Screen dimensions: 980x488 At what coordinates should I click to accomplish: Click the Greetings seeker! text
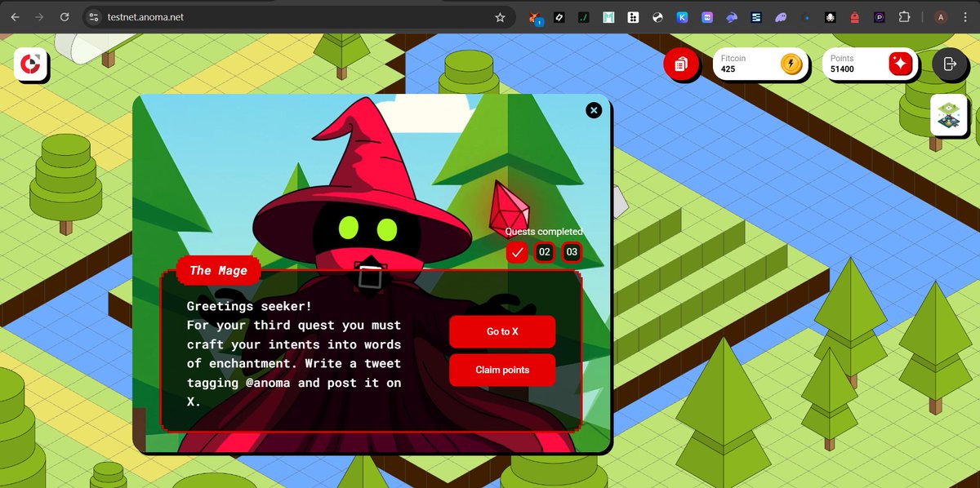[x=249, y=306]
